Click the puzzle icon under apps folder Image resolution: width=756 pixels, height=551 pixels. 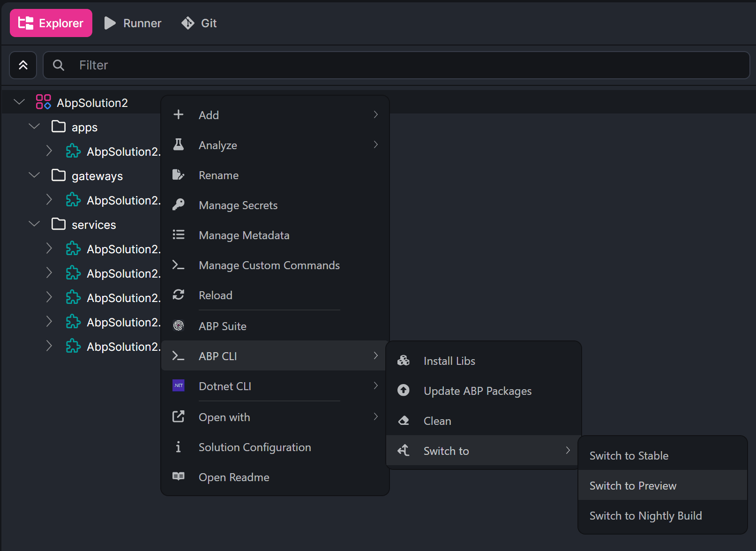pos(74,151)
